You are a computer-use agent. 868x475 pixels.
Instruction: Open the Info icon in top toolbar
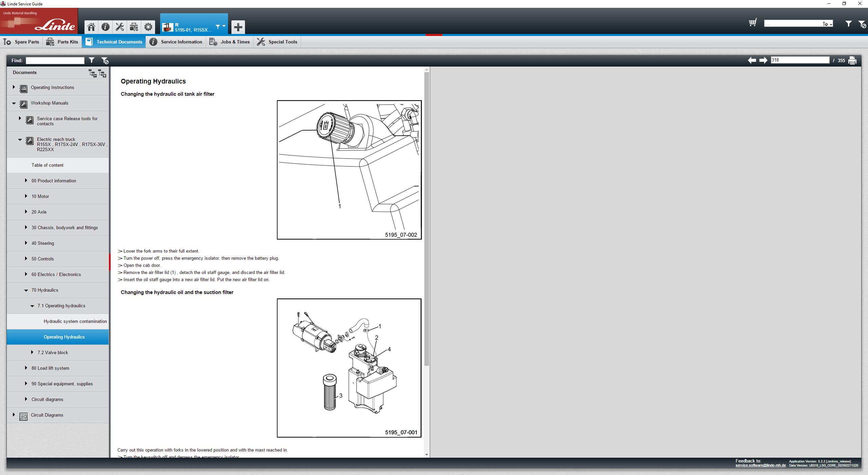point(105,27)
